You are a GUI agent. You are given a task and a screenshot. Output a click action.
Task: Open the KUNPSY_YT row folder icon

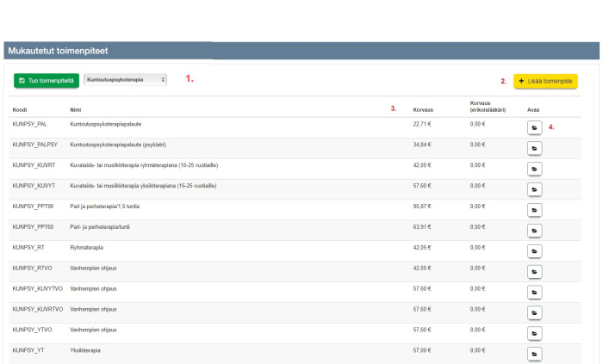534,354
